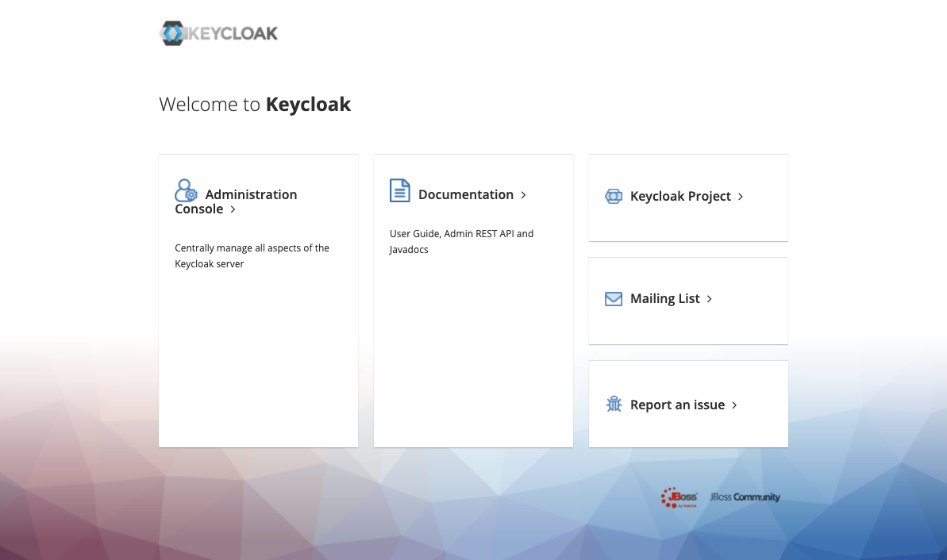
Task: Open the Mailing List link
Action: pyautogui.click(x=665, y=298)
